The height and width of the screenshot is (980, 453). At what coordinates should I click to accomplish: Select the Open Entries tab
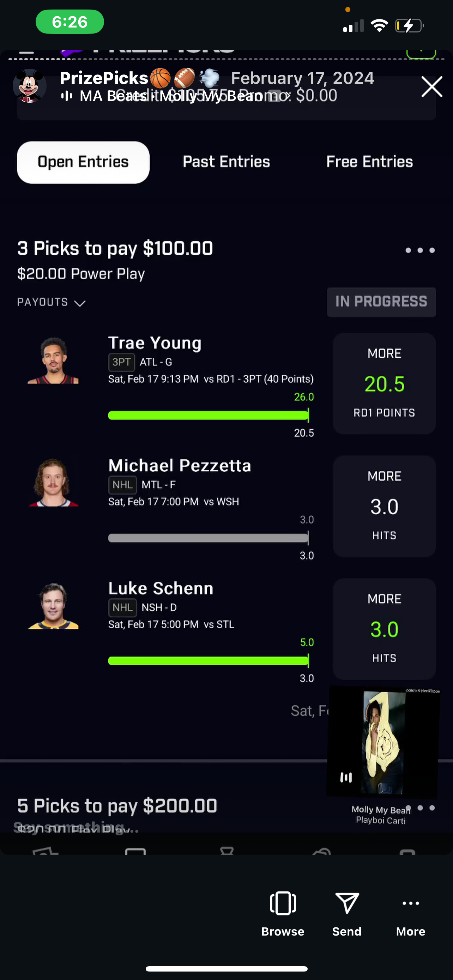(83, 162)
